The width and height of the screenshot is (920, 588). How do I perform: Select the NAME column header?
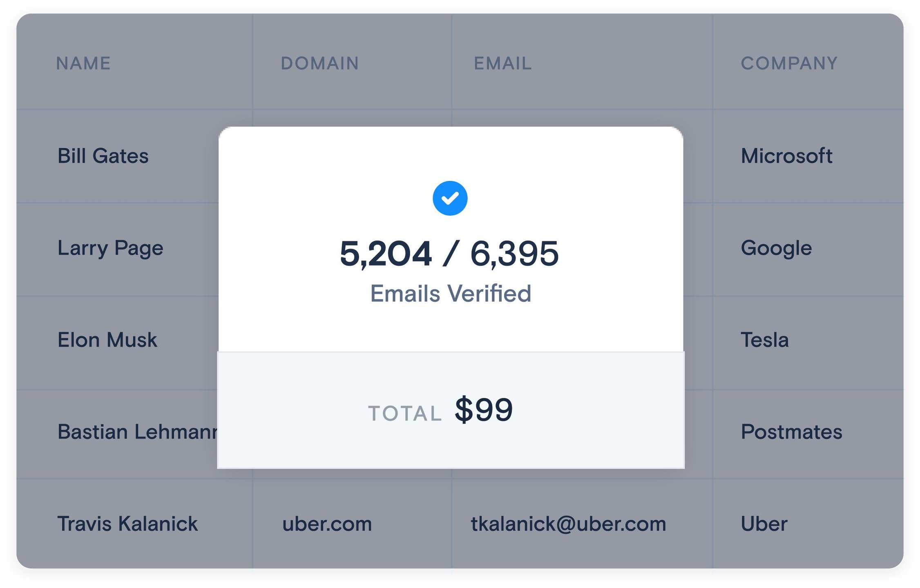pos(83,63)
